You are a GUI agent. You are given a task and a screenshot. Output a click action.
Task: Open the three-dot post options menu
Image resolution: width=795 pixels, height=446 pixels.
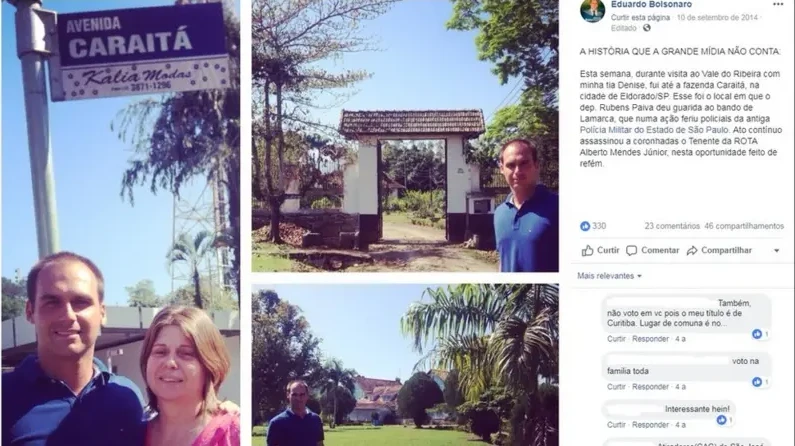(x=778, y=5)
